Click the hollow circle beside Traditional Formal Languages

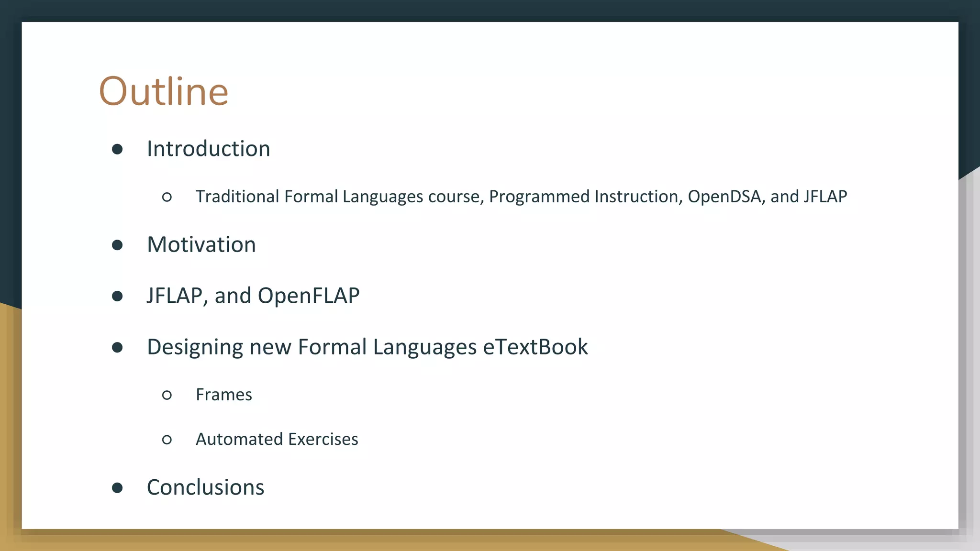click(x=167, y=197)
